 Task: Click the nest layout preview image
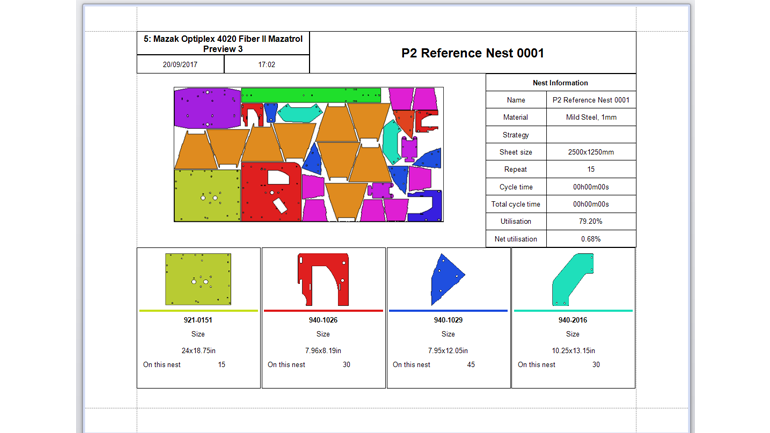coord(308,154)
